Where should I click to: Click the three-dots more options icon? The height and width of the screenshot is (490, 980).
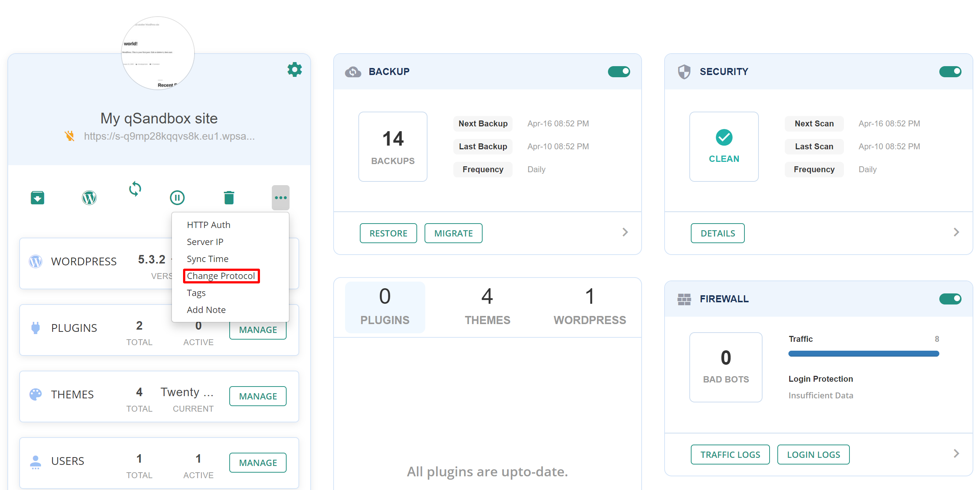[x=280, y=198]
